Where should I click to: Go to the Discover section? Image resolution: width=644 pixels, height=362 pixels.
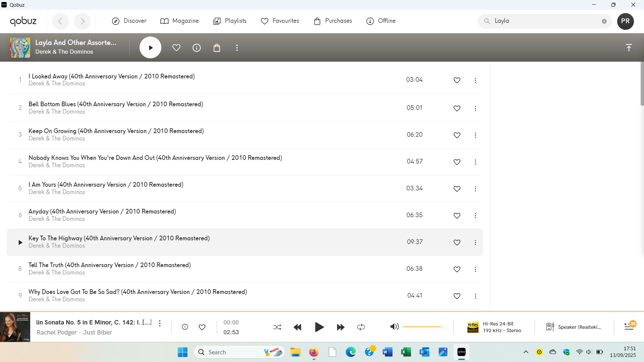(x=129, y=21)
